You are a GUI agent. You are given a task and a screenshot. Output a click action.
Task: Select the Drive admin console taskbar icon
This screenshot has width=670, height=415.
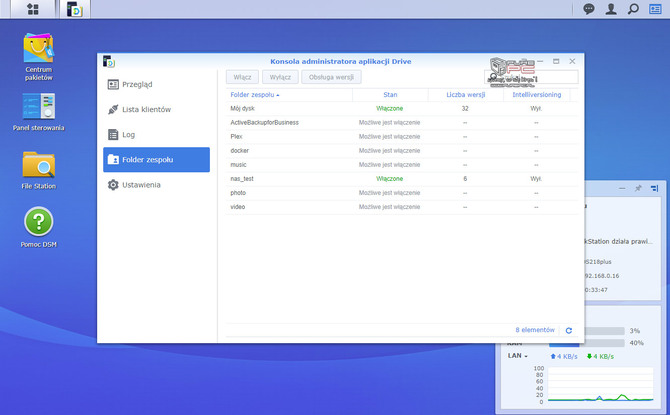[74, 9]
